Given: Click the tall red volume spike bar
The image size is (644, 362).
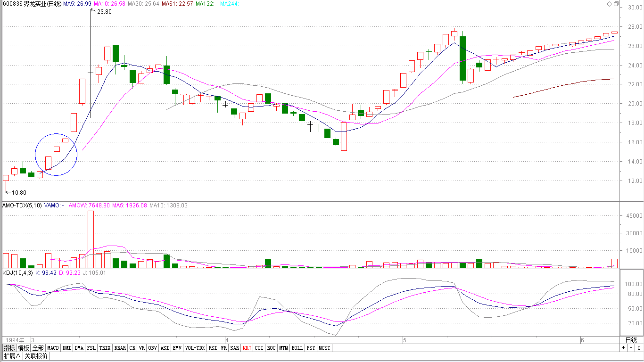Looking at the screenshot, I should click(91, 239).
